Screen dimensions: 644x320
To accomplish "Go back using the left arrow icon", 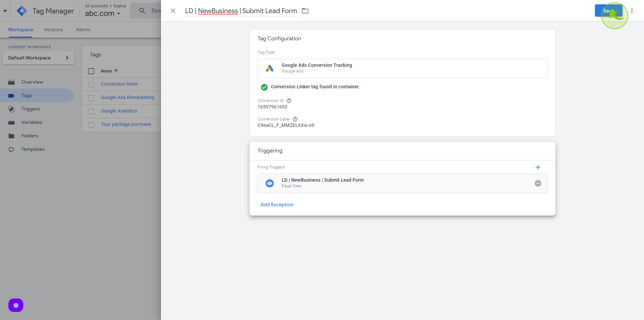I will (x=5, y=11).
